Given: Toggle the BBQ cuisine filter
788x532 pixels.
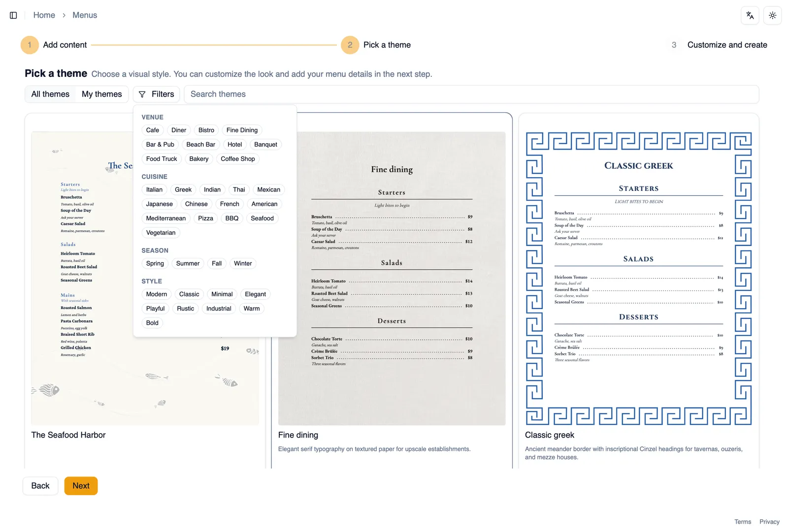Looking at the screenshot, I should (231, 219).
